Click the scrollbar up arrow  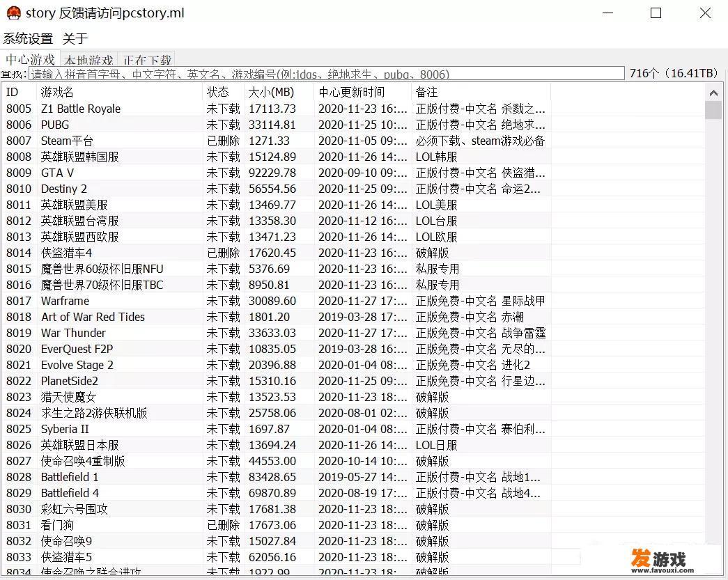click(x=713, y=93)
